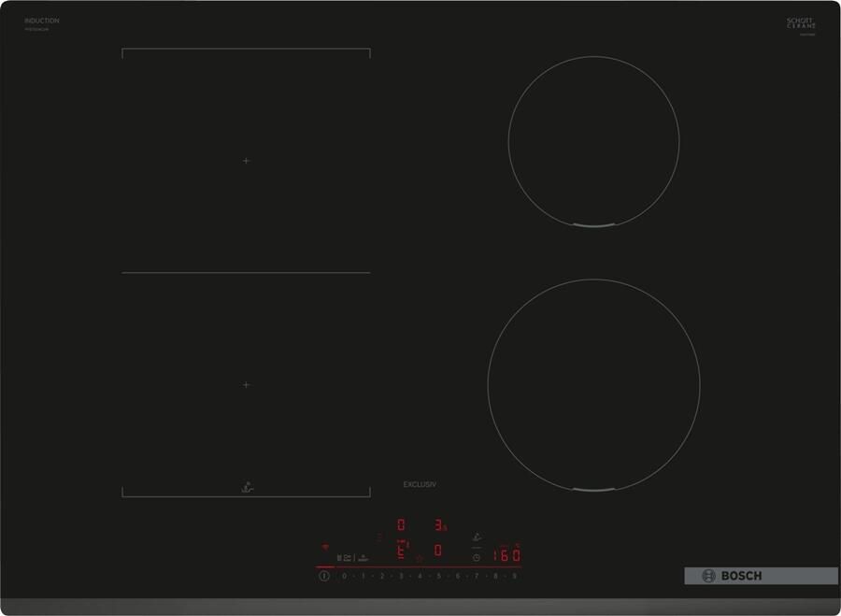The width and height of the screenshot is (841, 616).
Task: Tap the upper flex zone cross marker
Action: pos(246,161)
